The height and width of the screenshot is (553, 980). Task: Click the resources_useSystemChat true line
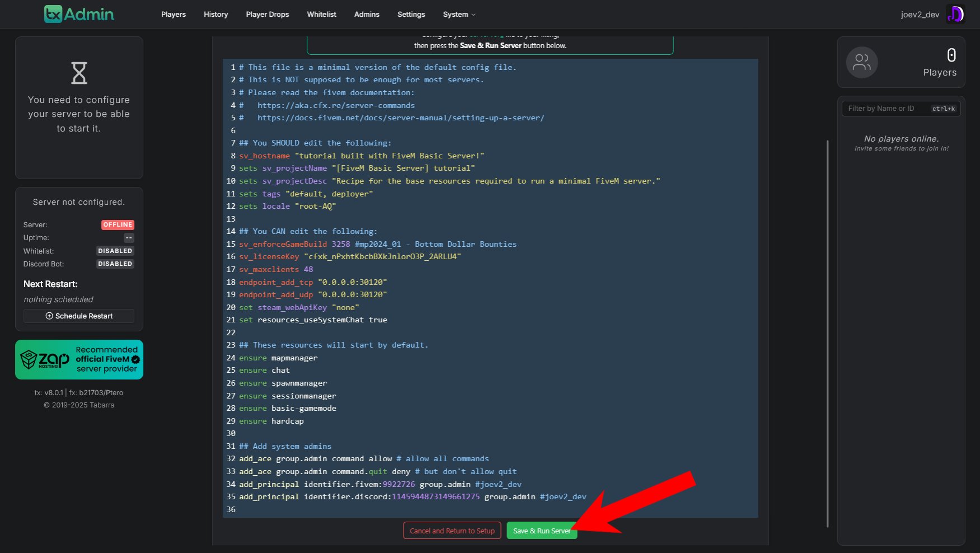[x=313, y=320]
